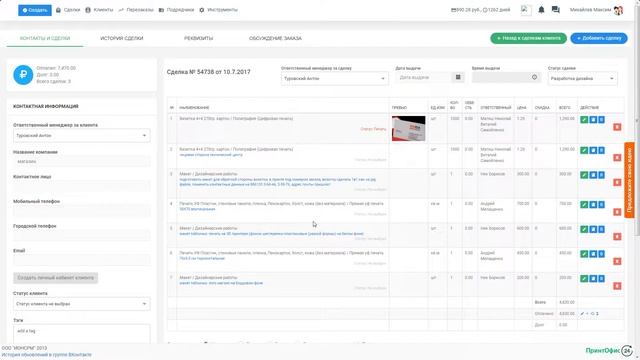
Task: Click the user avatar in the header
Action: coord(618,10)
